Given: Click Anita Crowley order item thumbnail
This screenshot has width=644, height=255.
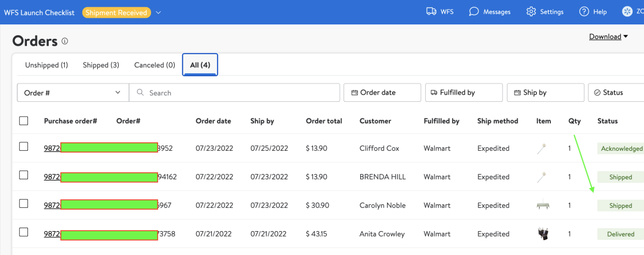Looking at the screenshot, I should point(543,234).
